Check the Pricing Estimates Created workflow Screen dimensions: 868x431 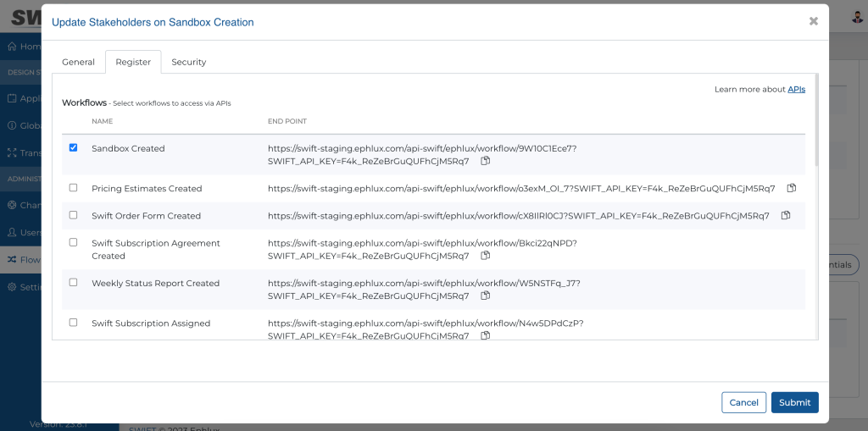tap(73, 188)
